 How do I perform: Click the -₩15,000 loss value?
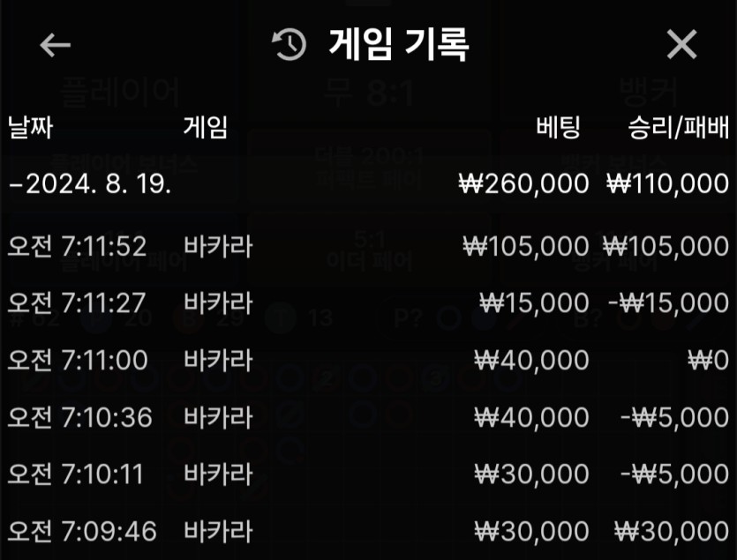pyautogui.click(x=669, y=303)
